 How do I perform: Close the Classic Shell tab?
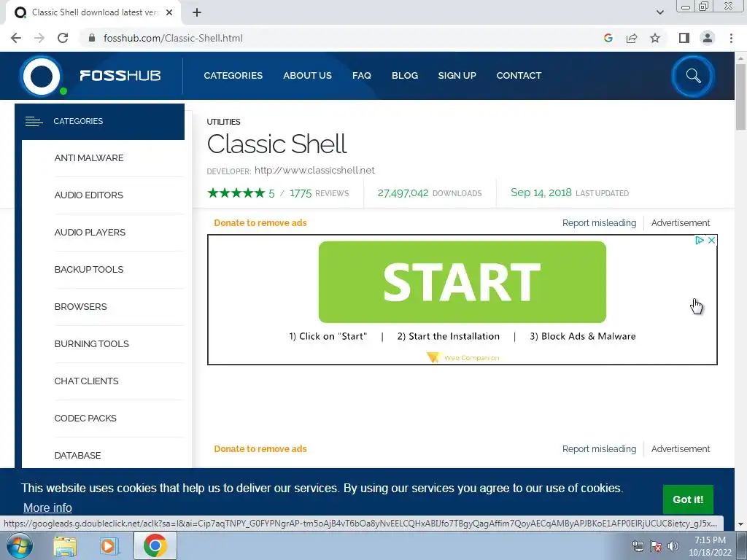169,12
